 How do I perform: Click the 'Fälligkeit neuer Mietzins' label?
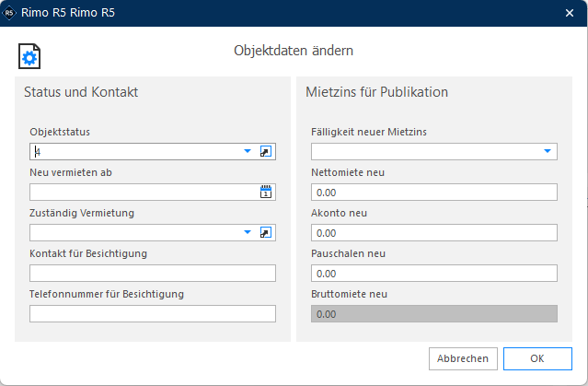click(x=369, y=132)
